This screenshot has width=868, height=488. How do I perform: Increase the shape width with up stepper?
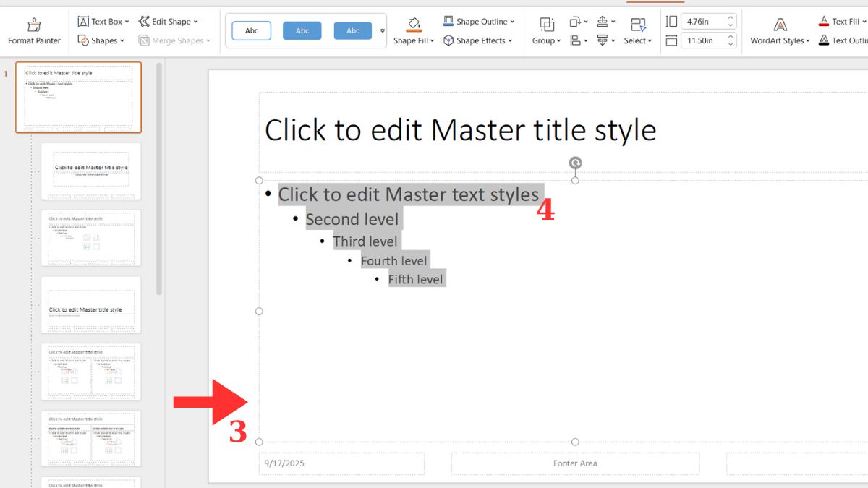731,37
